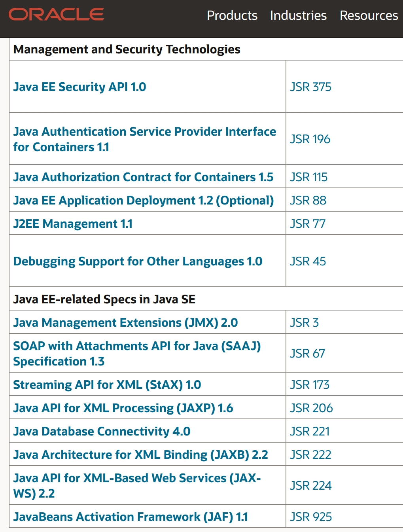Open the JSR 3 link
403x532 pixels.
pyautogui.click(x=304, y=322)
